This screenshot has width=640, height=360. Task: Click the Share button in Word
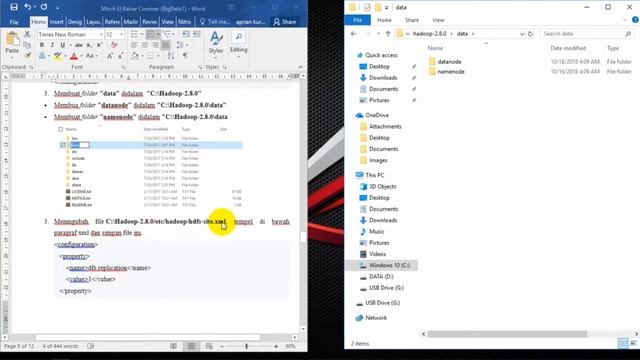click(x=284, y=22)
